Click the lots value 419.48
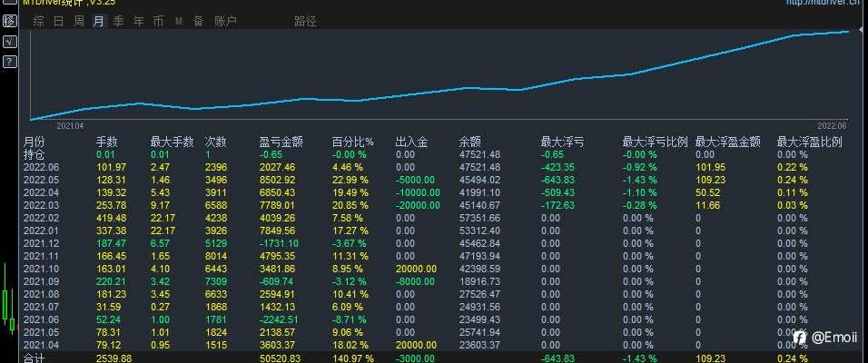The height and width of the screenshot is (363, 868). click(x=112, y=218)
